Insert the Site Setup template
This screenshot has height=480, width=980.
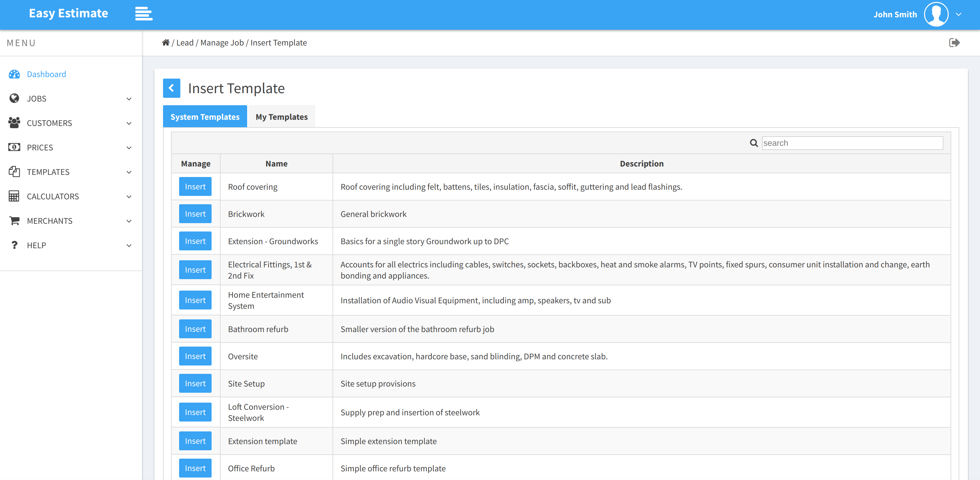[x=195, y=383]
